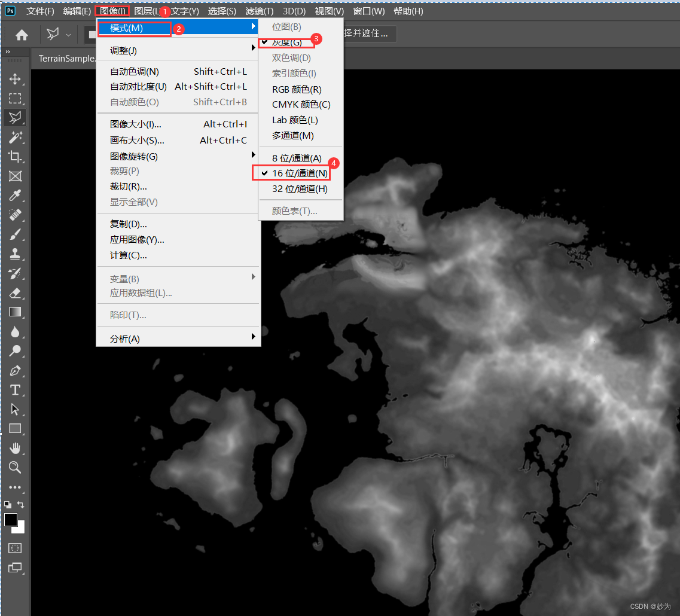Screen dimensions: 680x616
Task: Click 复制(D)... menu entry
Action: coord(178,224)
